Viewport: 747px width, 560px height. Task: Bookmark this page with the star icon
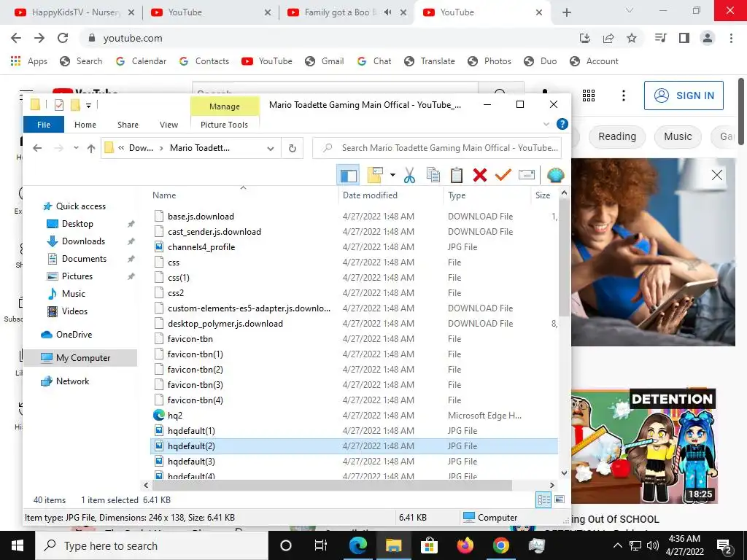[x=632, y=38]
